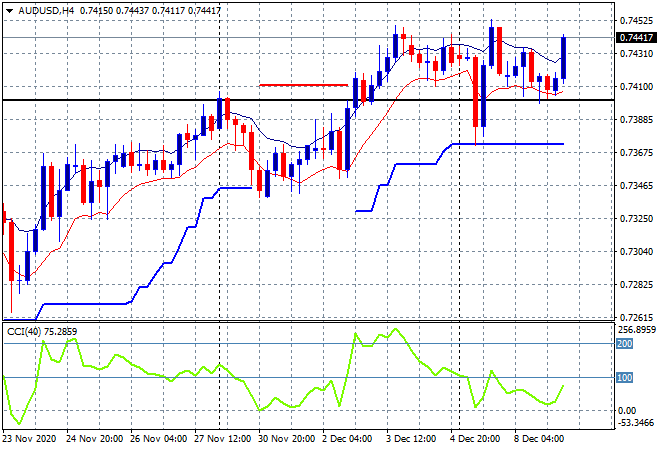Click the 3 Dec 12:00 time label
The height and width of the screenshot is (450, 660).
click(411, 439)
